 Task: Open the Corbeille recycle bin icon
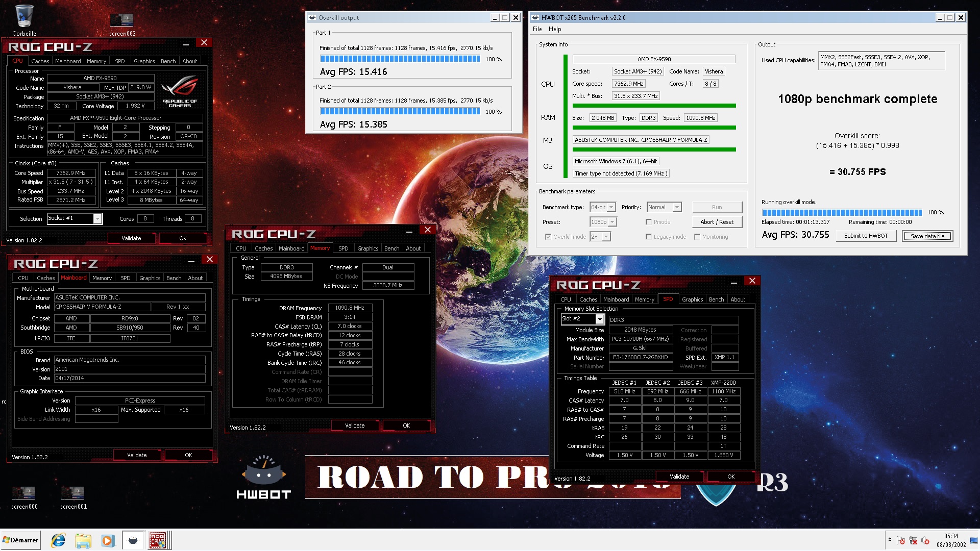(x=24, y=20)
